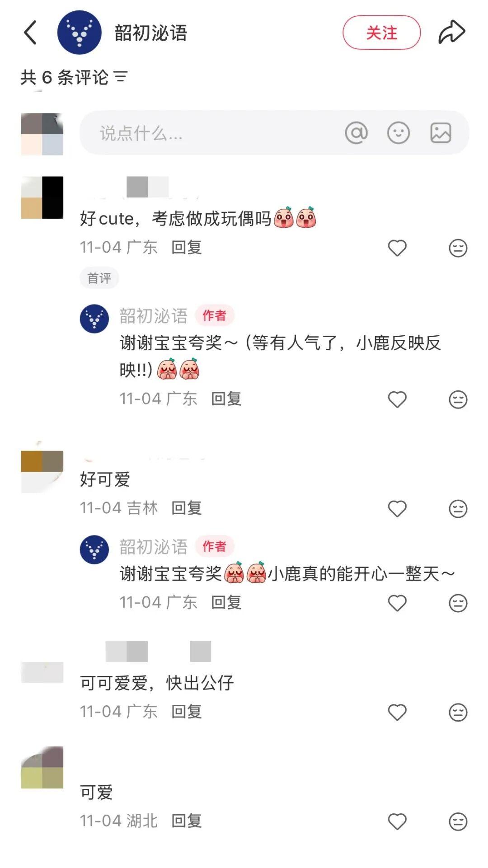Screen dimensions: 488x868
Task: Open 韶初泌语 profile avatar in header
Action: click(80, 33)
